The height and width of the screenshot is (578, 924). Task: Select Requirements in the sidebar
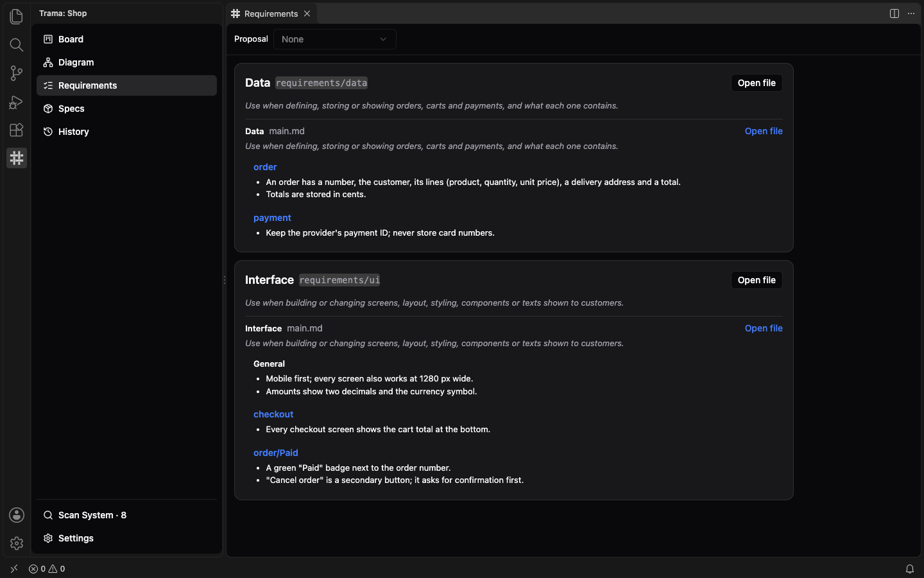click(x=126, y=85)
